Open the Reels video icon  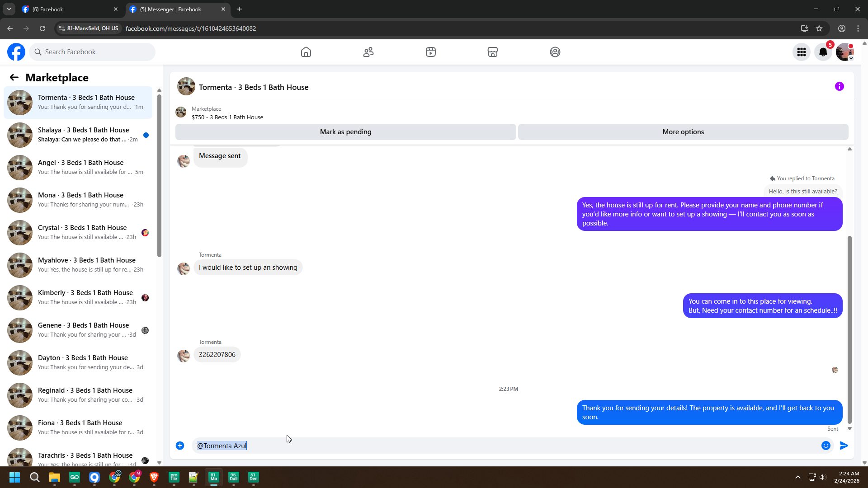(430, 52)
